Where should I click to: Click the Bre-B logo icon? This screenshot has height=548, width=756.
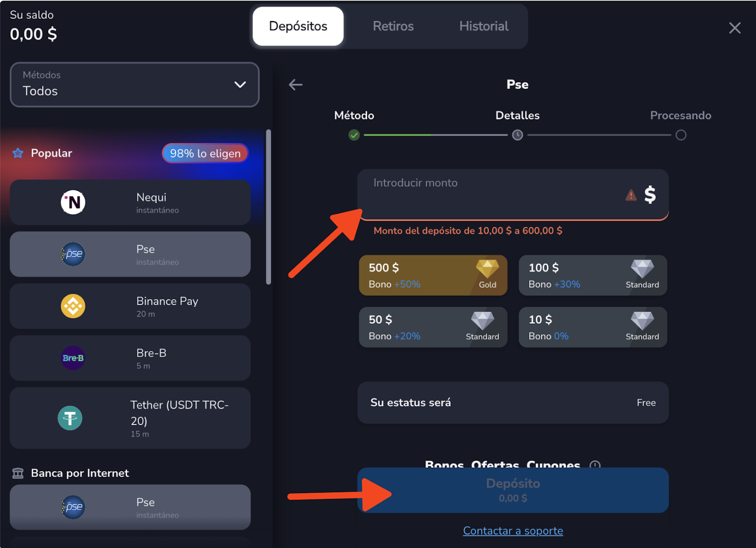tap(73, 358)
